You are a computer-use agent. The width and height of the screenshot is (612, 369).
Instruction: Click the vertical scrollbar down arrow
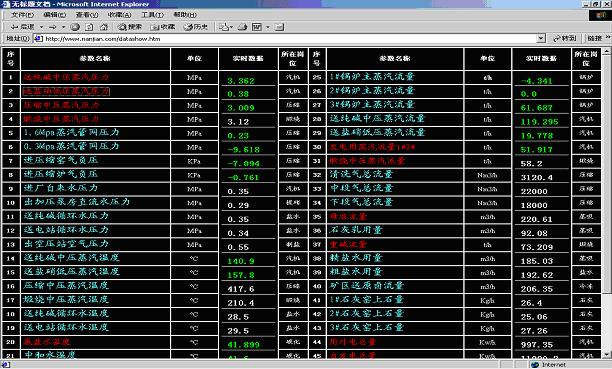607,355
